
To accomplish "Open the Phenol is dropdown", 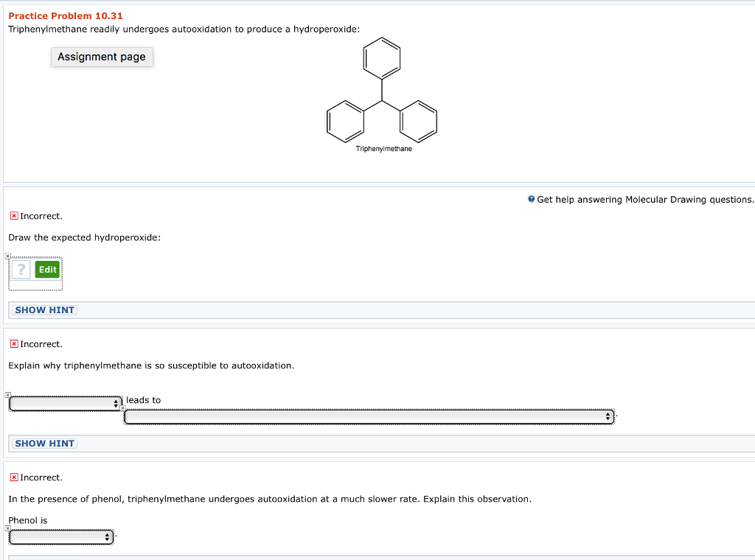I will pos(59,537).
